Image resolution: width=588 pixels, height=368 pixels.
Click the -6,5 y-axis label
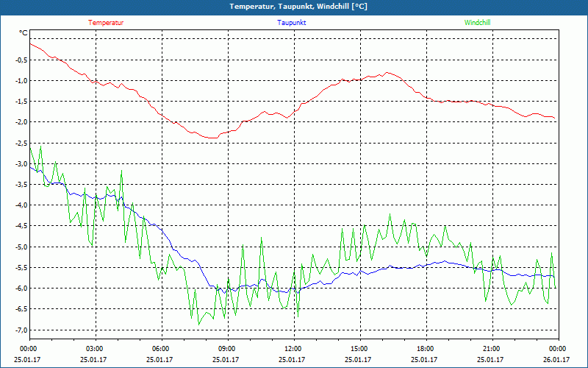(21, 309)
